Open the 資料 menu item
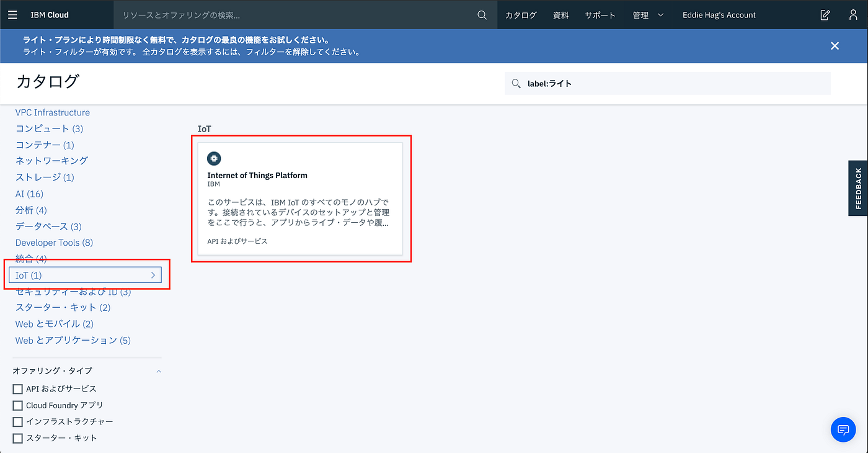The height and width of the screenshot is (453, 868). pos(560,15)
